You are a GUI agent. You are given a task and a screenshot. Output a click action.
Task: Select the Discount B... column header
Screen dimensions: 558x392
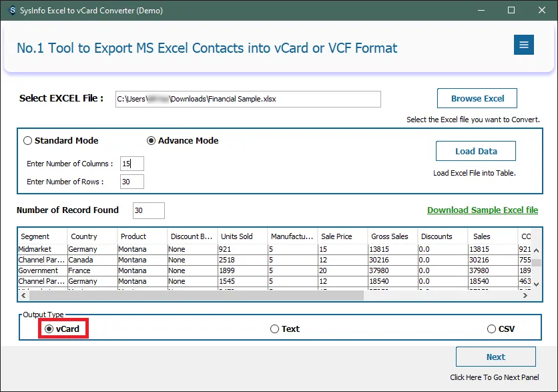click(x=192, y=236)
